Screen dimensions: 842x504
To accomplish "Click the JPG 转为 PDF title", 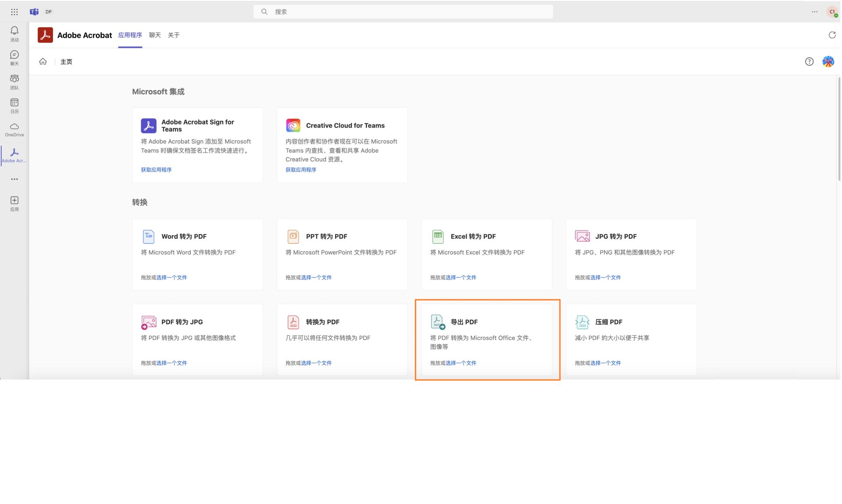I will coord(616,236).
